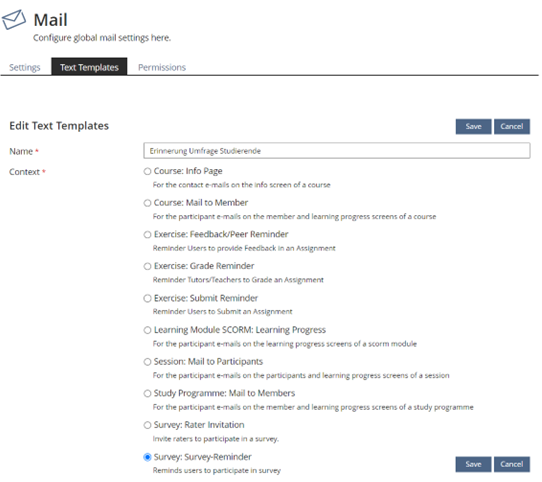The height and width of the screenshot is (482, 542).
Task: Focus the Name text field
Action: coord(337,151)
